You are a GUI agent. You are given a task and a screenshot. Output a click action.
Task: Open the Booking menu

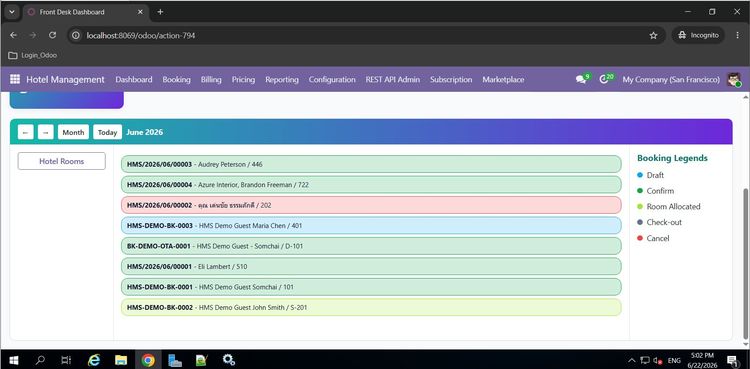[176, 79]
